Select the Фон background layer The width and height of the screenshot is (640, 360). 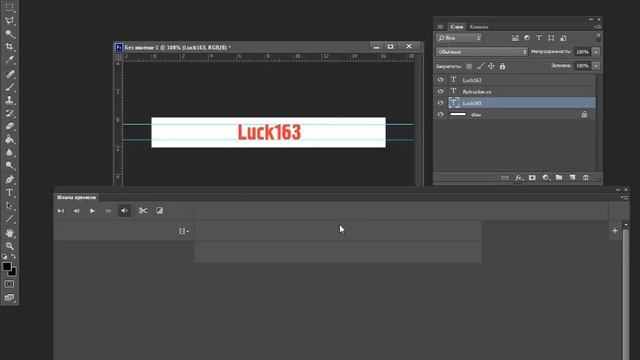point(521,114)
